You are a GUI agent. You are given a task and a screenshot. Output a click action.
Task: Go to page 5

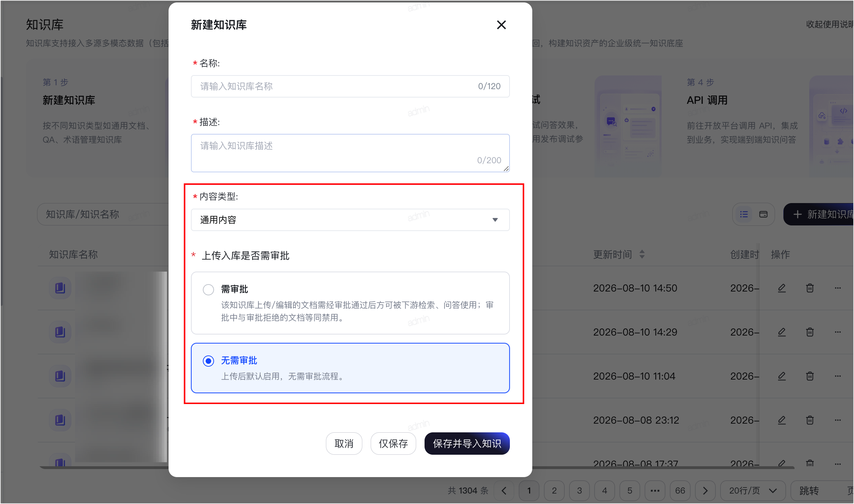tap(630, 491)
